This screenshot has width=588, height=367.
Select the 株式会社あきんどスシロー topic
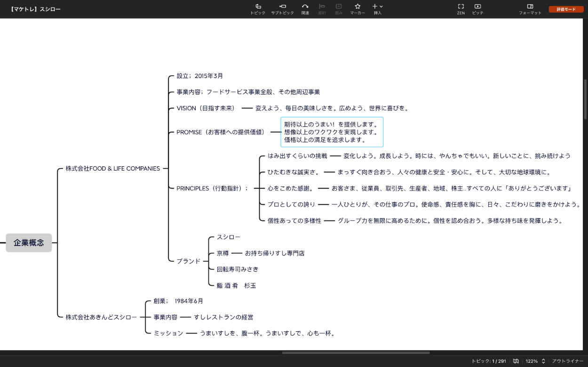point(101,317)
